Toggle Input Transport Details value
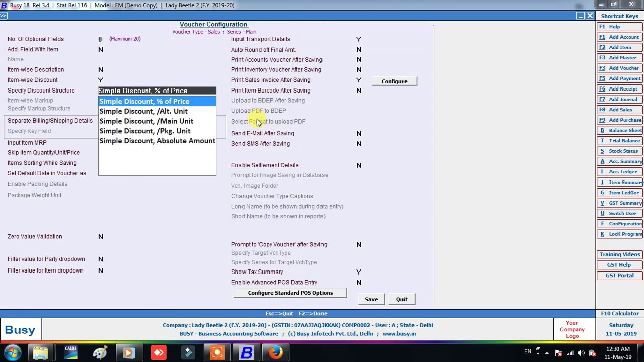 (359, 39)
